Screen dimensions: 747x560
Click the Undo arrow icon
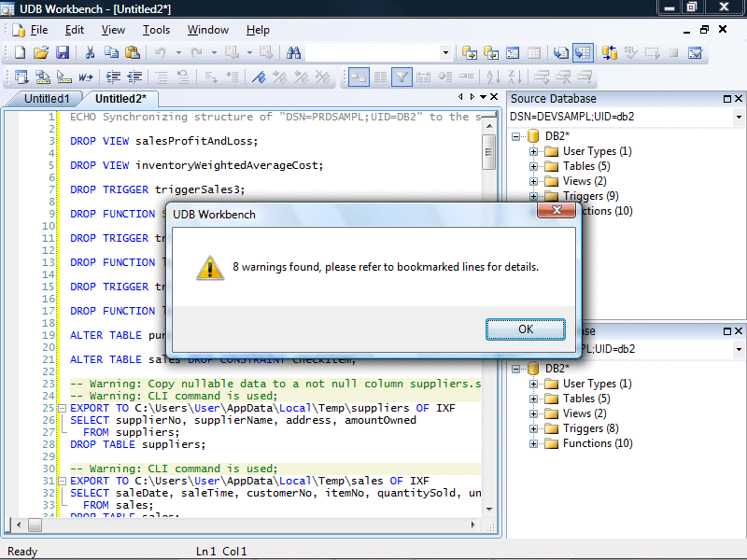160,53
